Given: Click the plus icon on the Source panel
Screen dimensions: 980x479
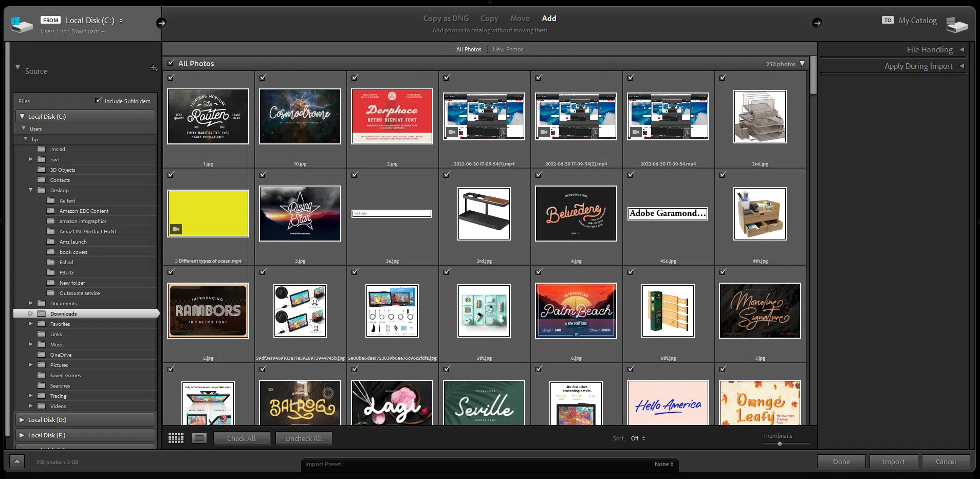Looking at the screenshot, I should (x=154, y=67).
